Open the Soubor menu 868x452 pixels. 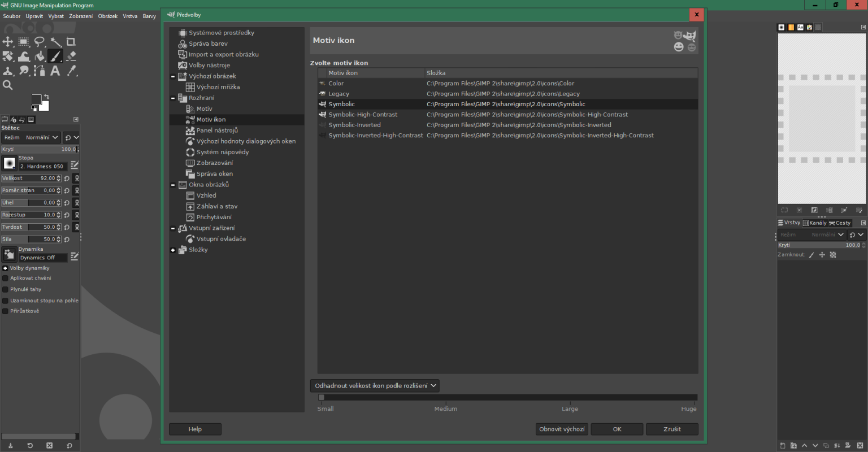[x=12, y=16]
